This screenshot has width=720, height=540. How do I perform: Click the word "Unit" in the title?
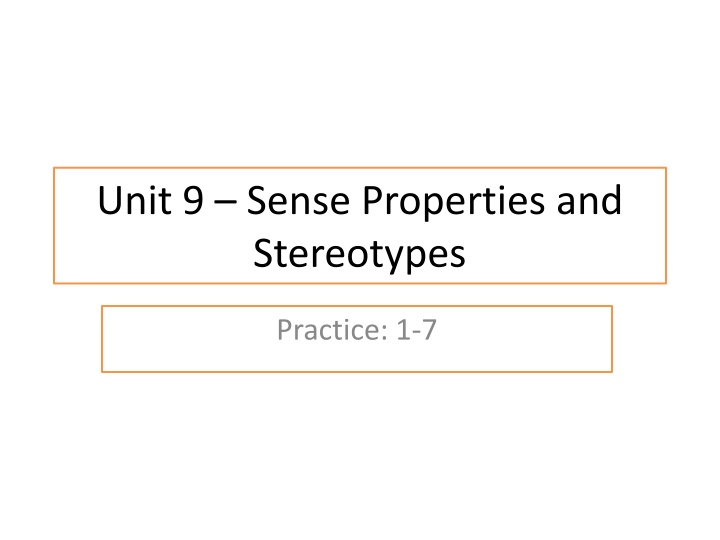pyautogui.click(x=134, y=200)
